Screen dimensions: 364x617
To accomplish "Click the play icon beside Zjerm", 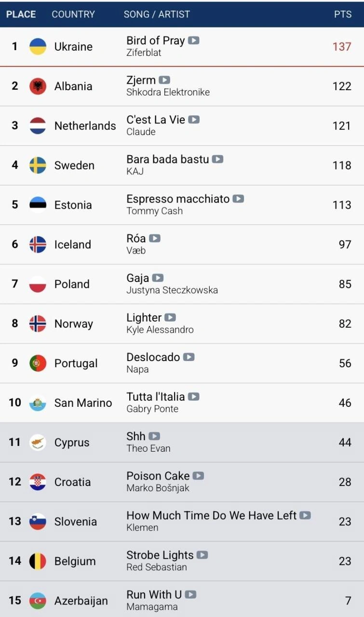I will point(164,80).
